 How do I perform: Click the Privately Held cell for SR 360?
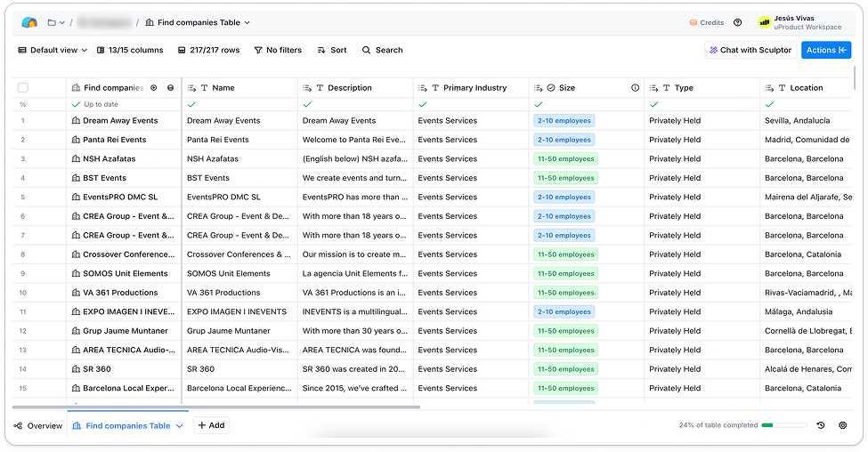702,369
